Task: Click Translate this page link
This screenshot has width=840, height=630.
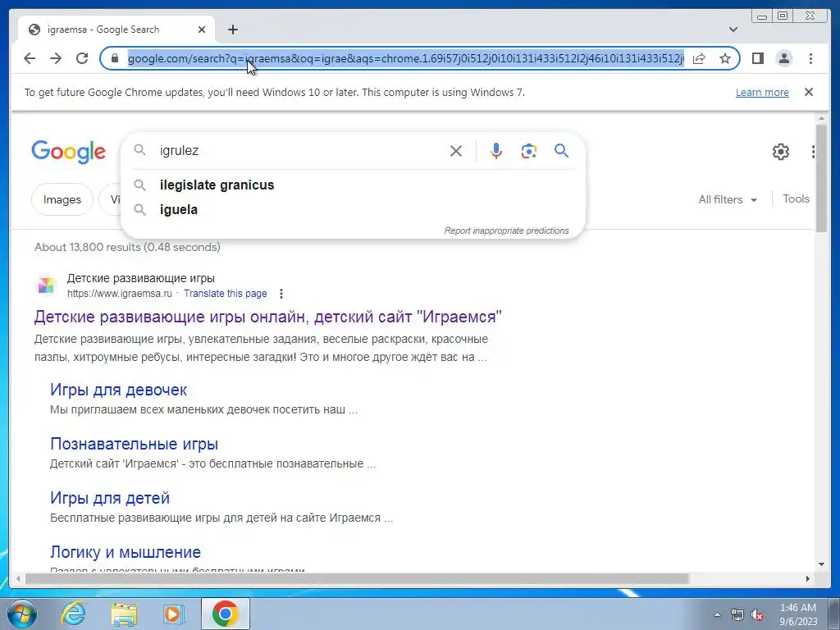Action: (x=225, y=294)
